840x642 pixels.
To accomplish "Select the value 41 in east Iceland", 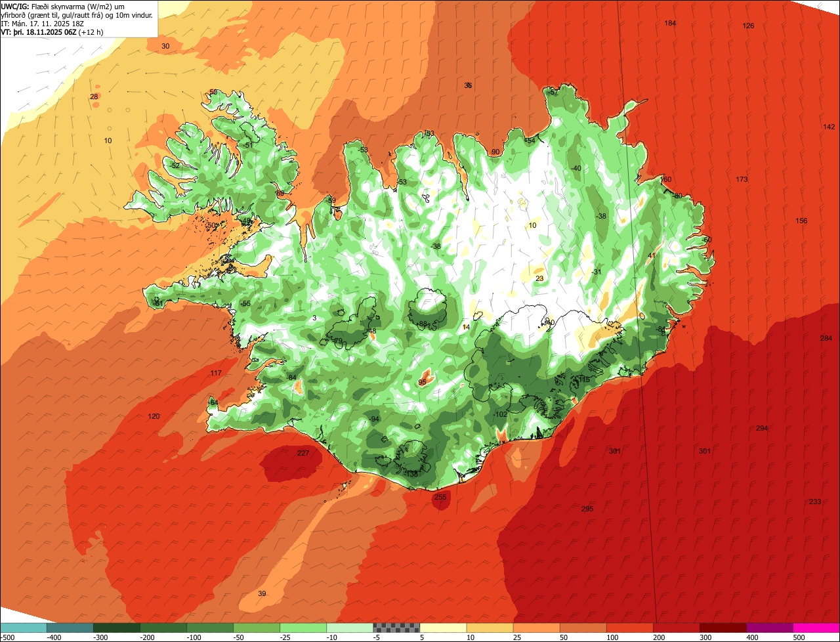I will coord(652,255).
